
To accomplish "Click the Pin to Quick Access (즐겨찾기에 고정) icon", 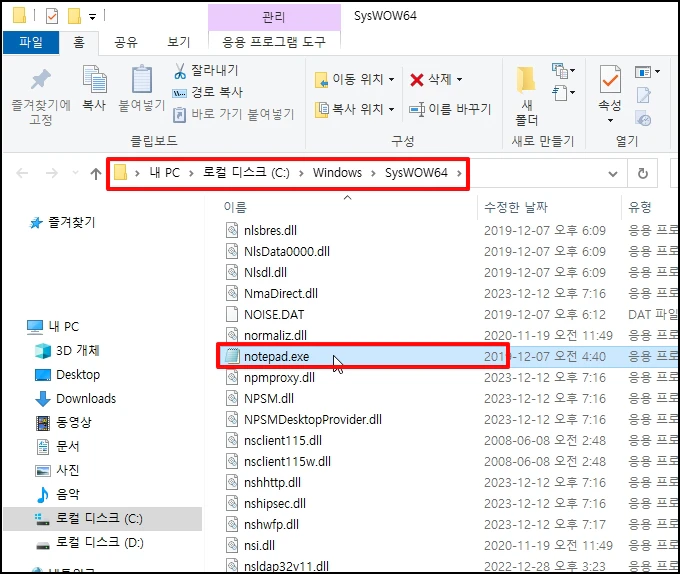I will point(41,80).
